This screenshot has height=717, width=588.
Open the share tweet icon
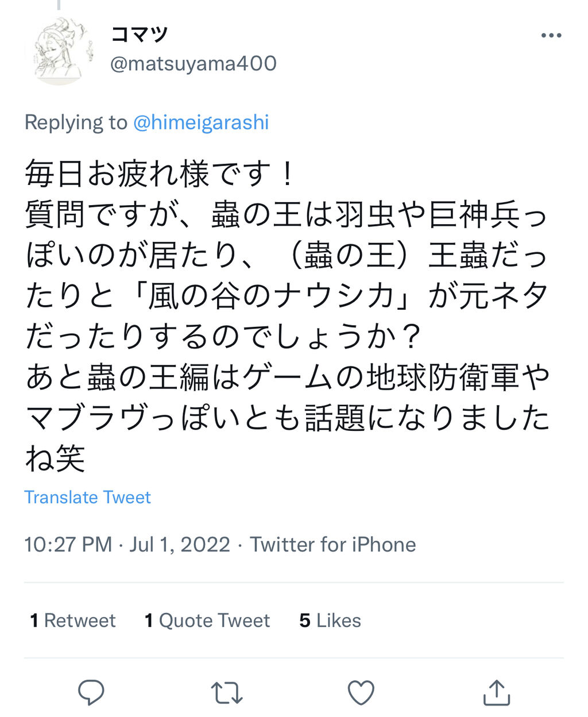click(x=496, y=692)
